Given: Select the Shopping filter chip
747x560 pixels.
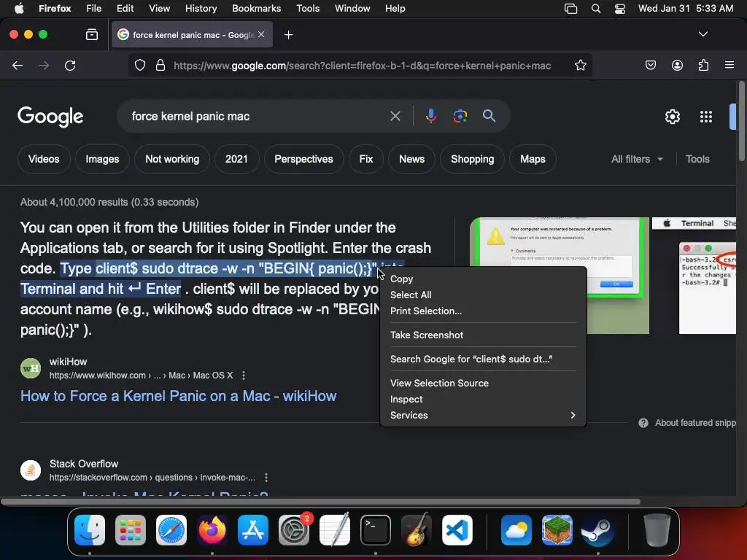Looking at the screenshot, I should [x=472, y=159].
